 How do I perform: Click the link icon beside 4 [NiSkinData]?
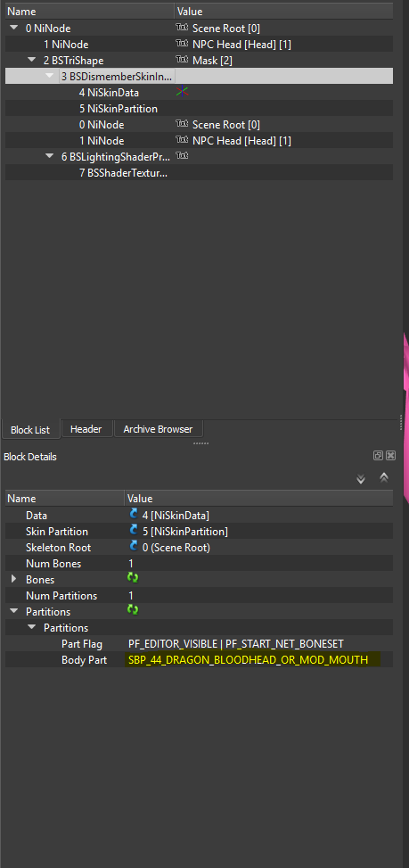[133, 514]
